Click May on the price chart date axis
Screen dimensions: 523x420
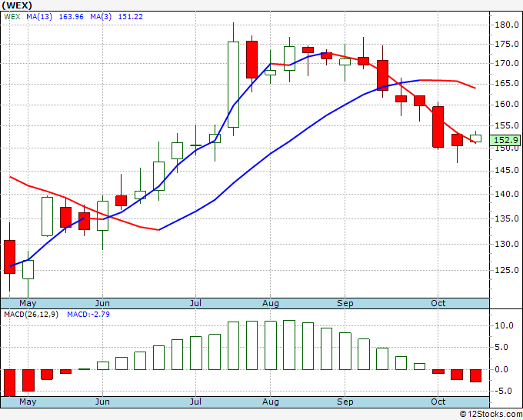click(28, 303)
